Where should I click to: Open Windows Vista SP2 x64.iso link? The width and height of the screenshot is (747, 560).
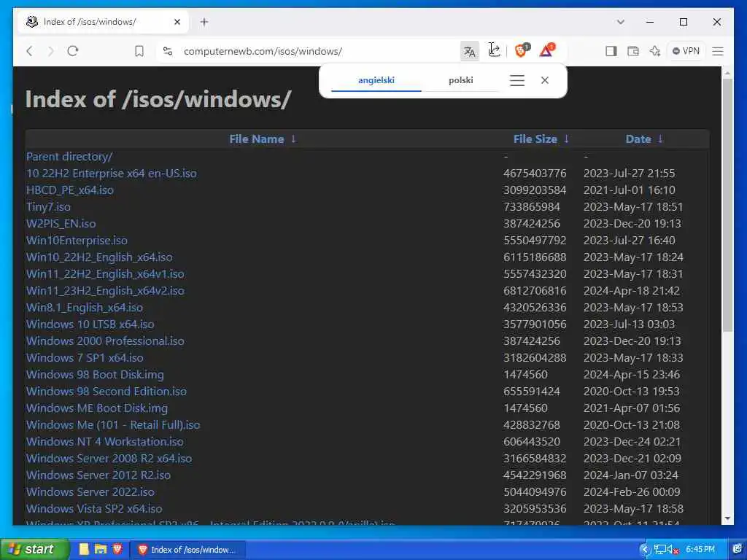coord(94,508)
